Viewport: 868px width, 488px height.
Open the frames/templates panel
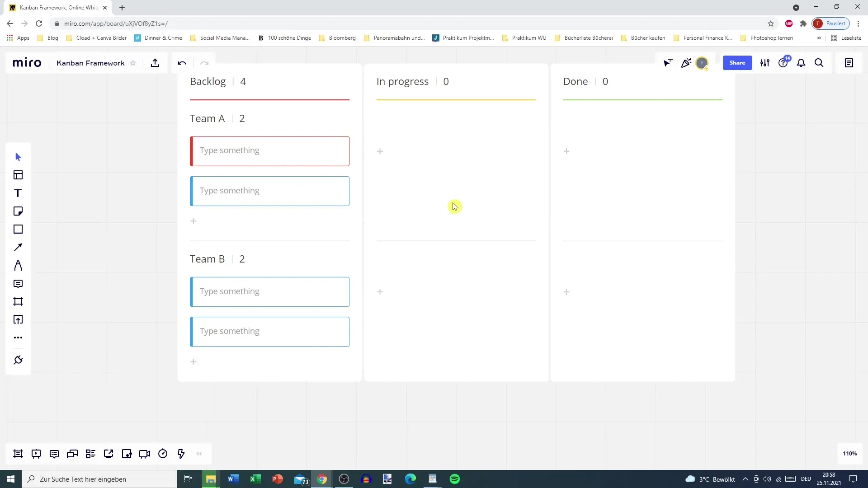coord(18,175)
